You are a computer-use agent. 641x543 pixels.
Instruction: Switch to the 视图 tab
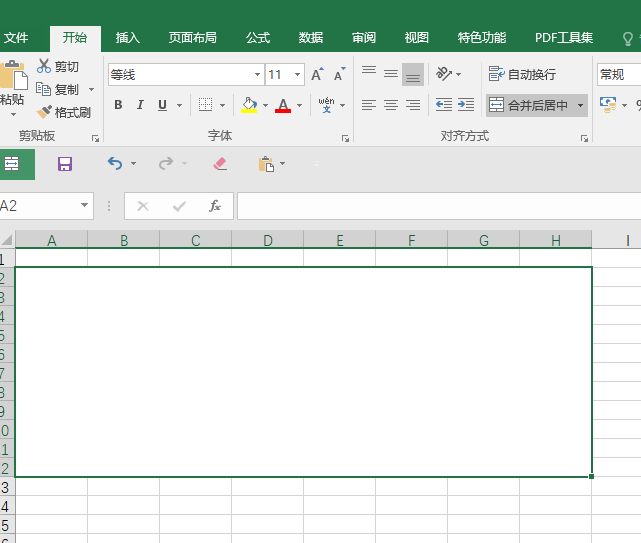417,38
